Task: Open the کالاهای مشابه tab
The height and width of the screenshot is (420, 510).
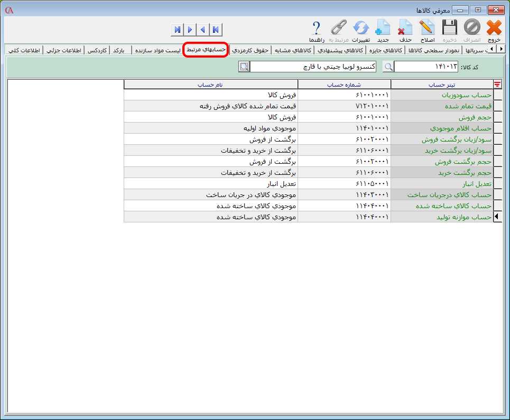Action: click(x=292, y=50)
